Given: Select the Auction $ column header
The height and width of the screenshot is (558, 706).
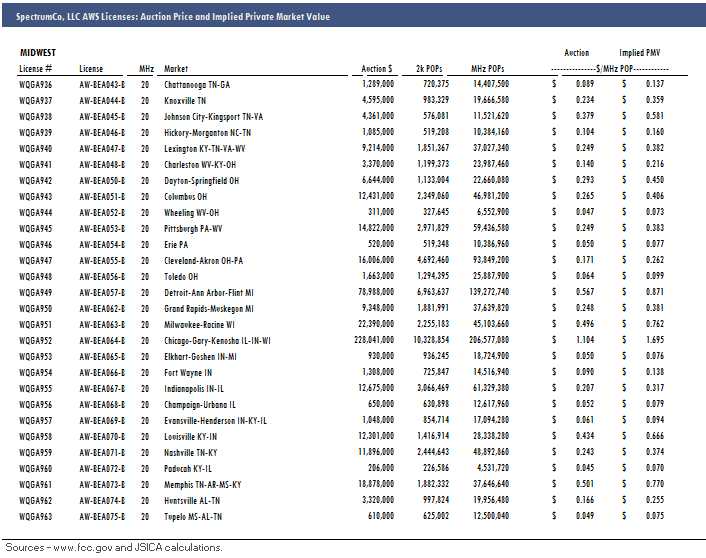Looking at the screenshot, I should [376, 68].
